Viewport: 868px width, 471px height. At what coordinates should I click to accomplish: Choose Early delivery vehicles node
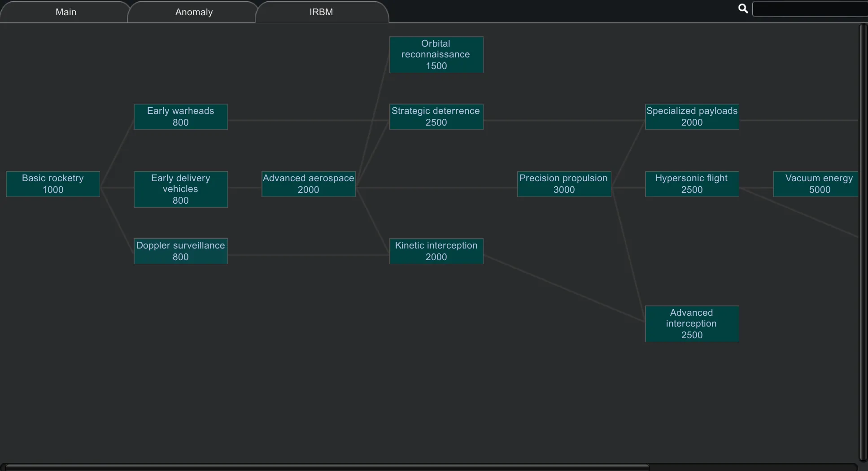181,189
